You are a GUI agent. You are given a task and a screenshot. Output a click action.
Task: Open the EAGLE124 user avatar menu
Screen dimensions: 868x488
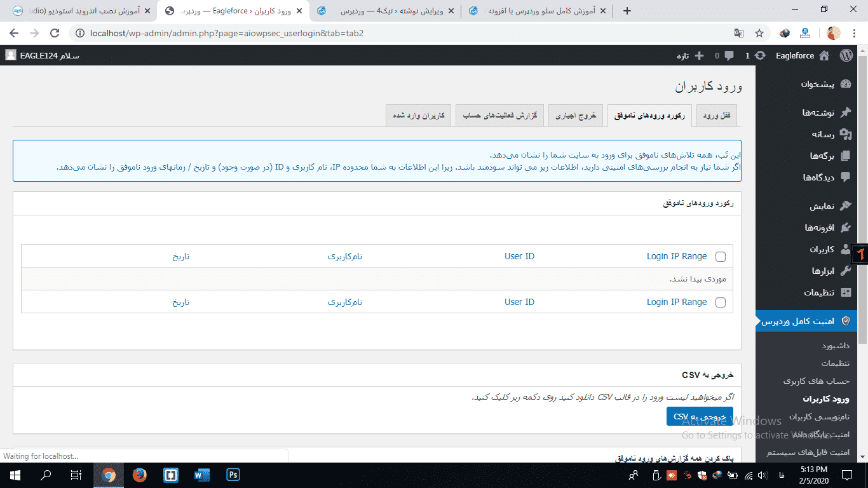point(11,55)
